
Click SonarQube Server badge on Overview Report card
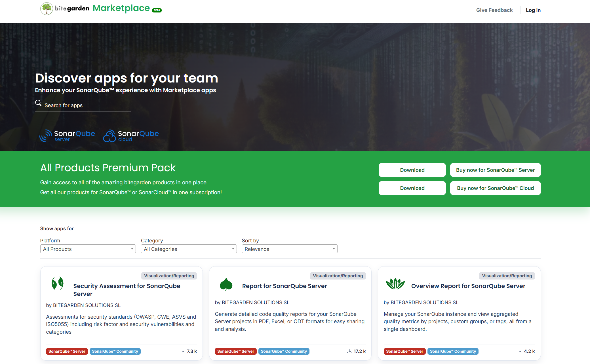[404, 351]
